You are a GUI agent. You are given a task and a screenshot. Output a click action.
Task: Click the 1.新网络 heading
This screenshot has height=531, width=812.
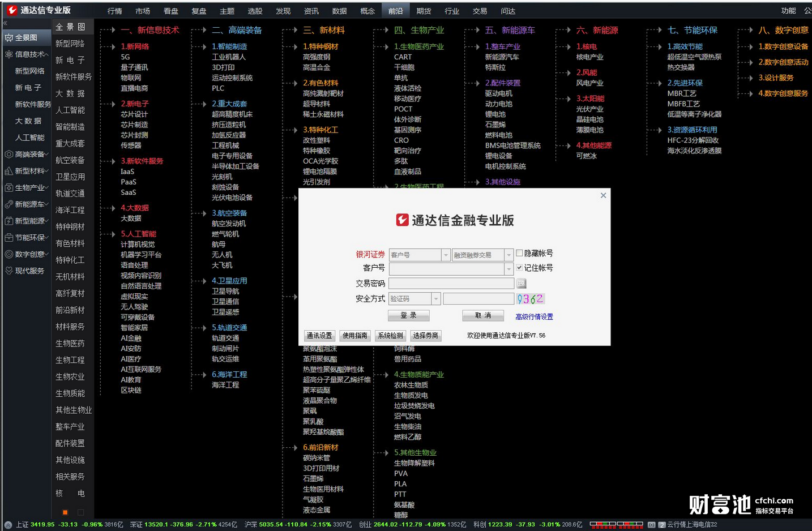135,46
